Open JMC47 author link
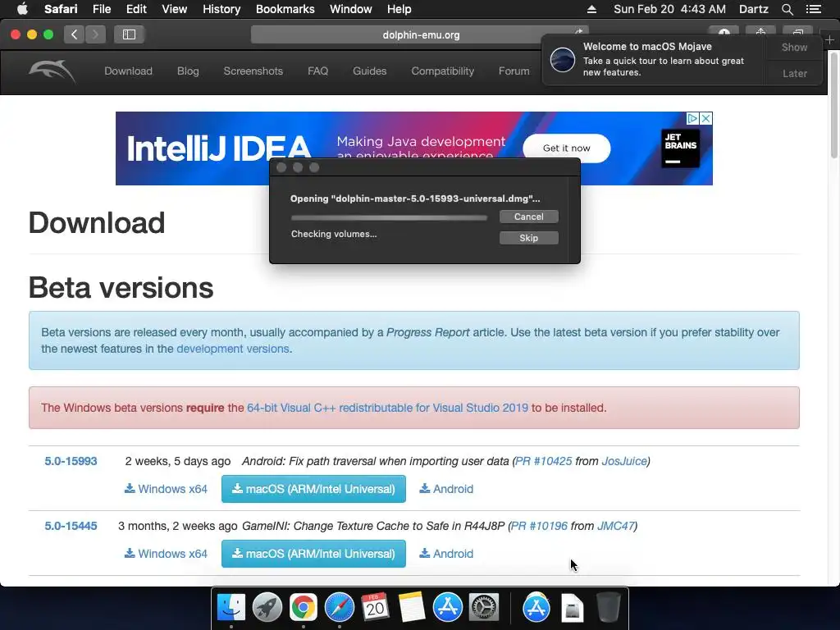The image size is (840, 630). [x=615, y=526]
